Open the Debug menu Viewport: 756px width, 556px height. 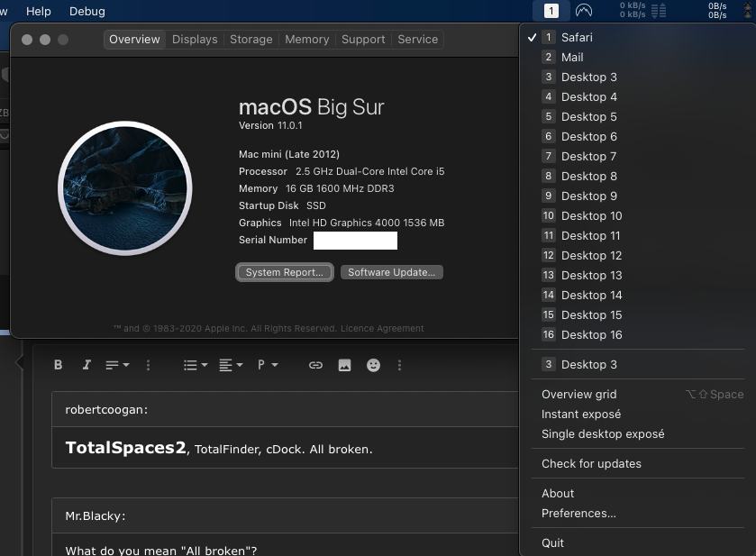click(87, 11)
